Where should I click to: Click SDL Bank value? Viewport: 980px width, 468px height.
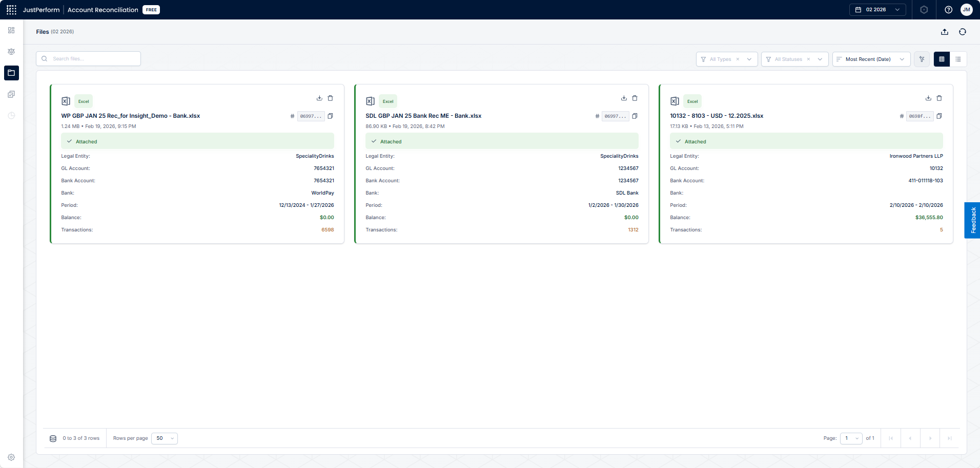tap(627, 193)
